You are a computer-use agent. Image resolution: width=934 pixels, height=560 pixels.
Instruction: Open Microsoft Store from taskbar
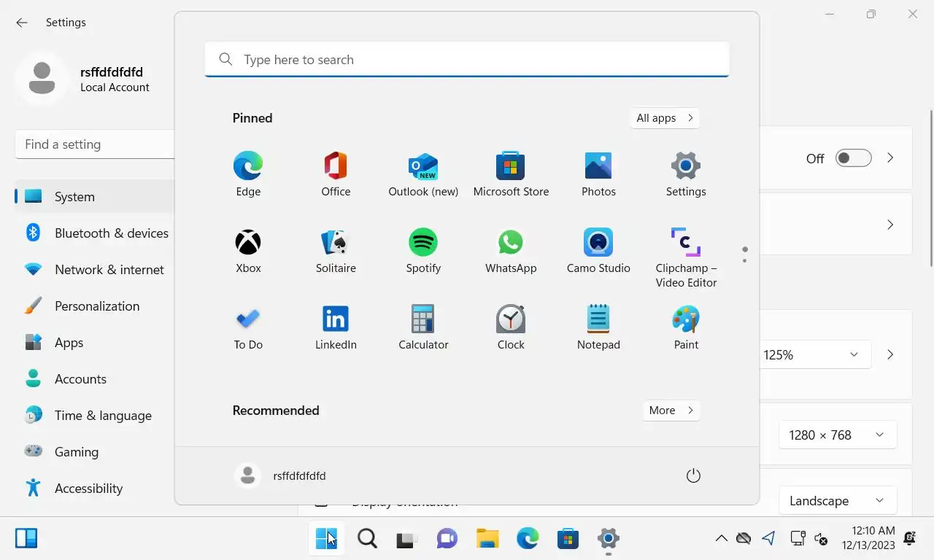click(568, 539)
